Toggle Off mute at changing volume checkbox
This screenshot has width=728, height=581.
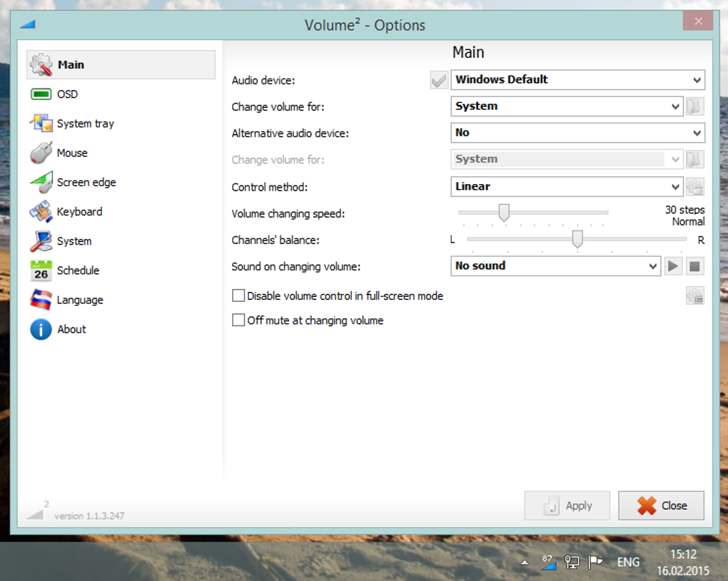[239, 320]
